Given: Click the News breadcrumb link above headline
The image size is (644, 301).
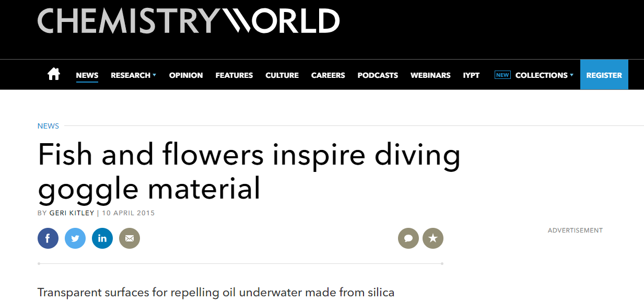Looking at the screenshot, I should [48, 126].
